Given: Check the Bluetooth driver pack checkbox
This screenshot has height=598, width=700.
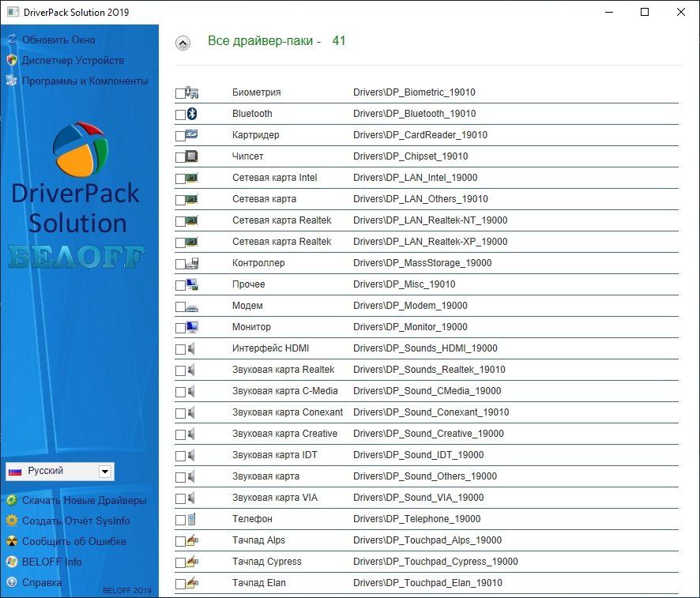Looking at the screenshot, I should pyautogui.click(x=180, y=115).
